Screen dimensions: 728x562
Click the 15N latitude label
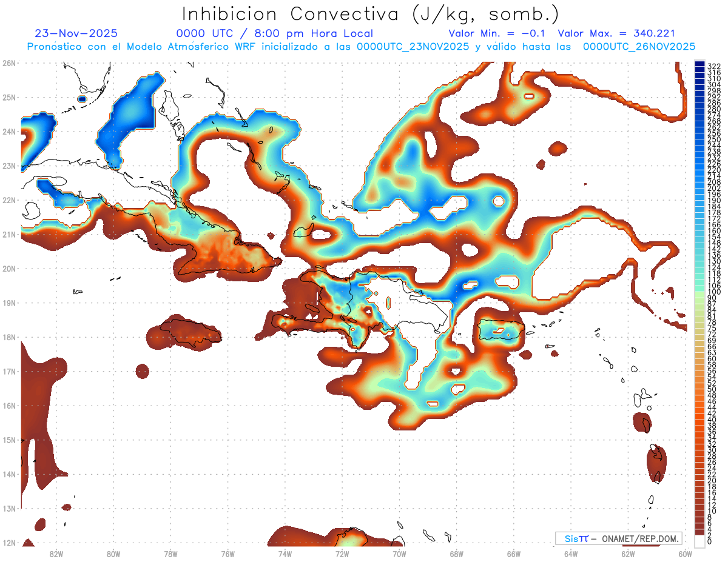pyautogui.click(x=9, y=440)
